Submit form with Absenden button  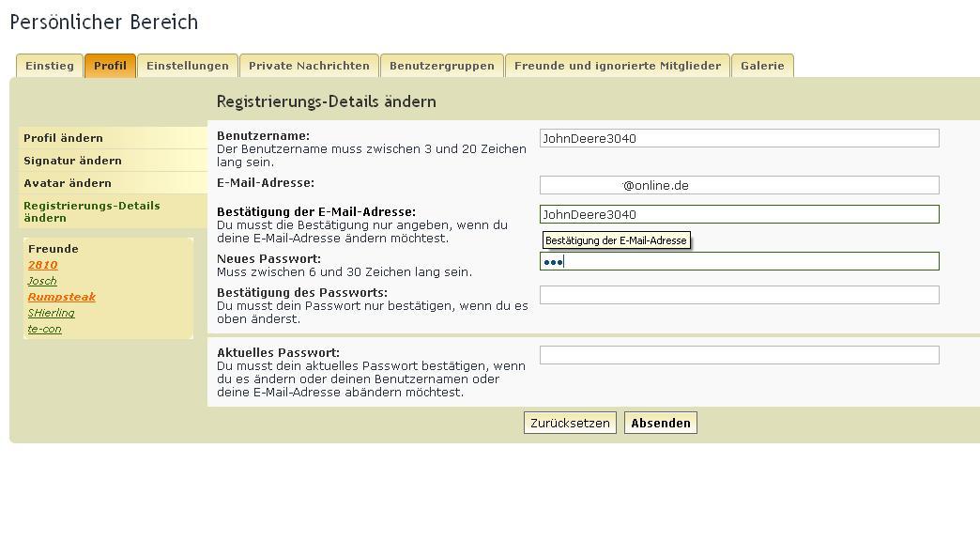click(660, 424)
